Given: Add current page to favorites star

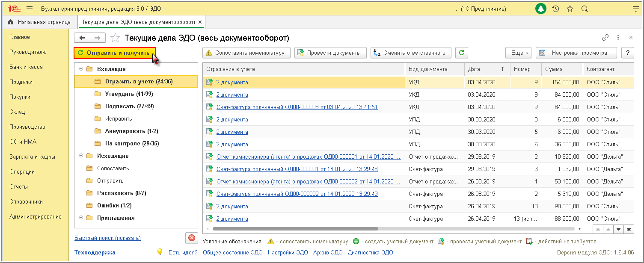Looking at the screenshot, I should click(x=115, y=38).
